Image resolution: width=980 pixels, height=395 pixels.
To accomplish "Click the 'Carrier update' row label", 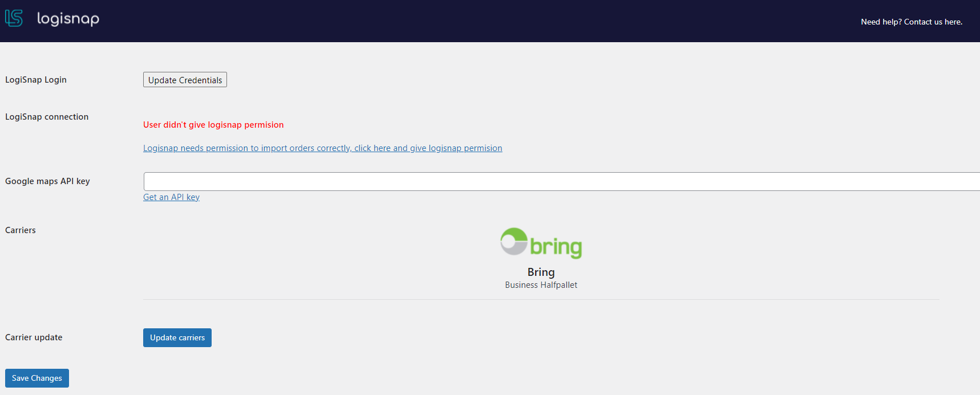I will point(34,337).
